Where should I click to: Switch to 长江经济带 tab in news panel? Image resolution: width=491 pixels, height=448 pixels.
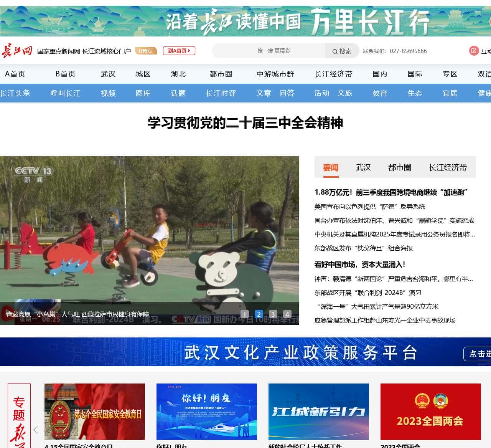click(447, 167)
